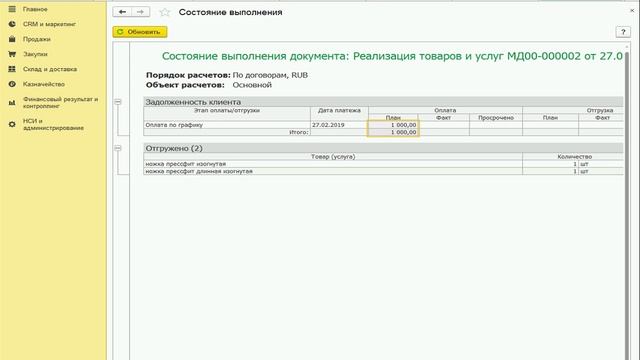Open the Казначейство section
640x360 pixels.
tap(44, 84)
